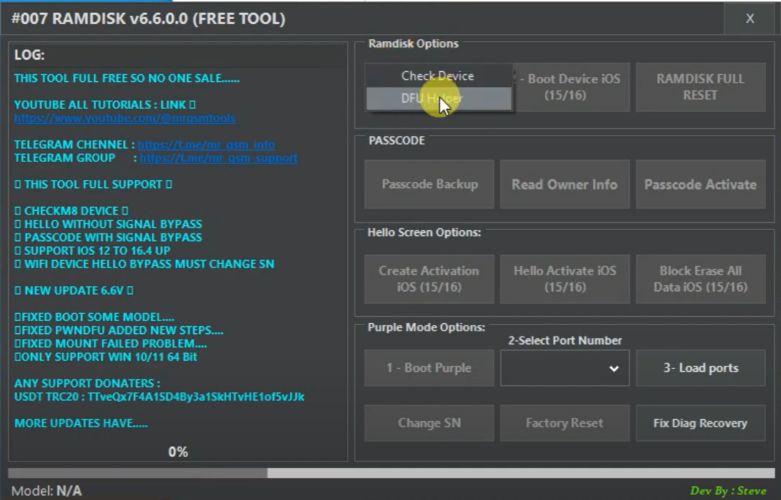The height and width of the screenshot is (500, 781).
Task: Click FIXED PWNDFU ADDED NEW STEPS line
Action: pyautogui.click(x=119, y=330)
